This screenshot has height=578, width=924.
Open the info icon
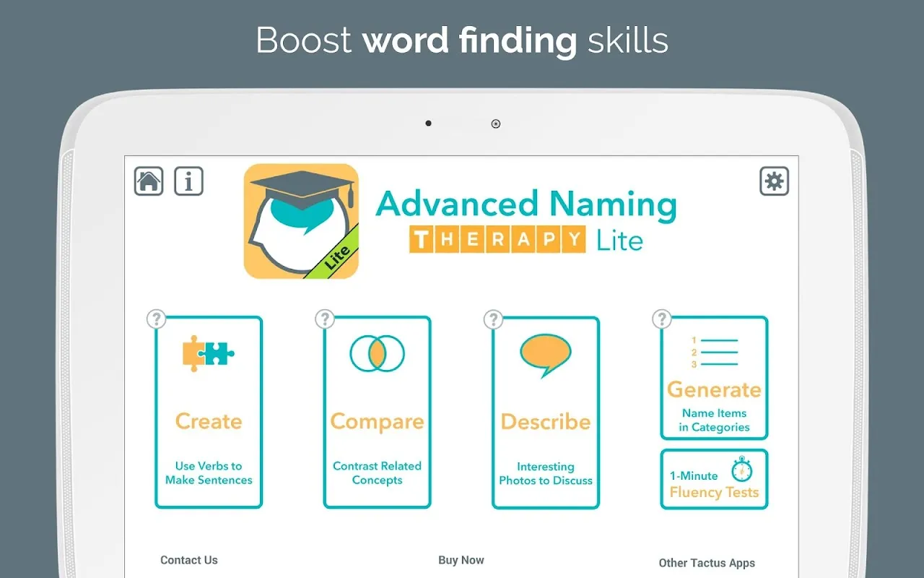tap(189, 181)
